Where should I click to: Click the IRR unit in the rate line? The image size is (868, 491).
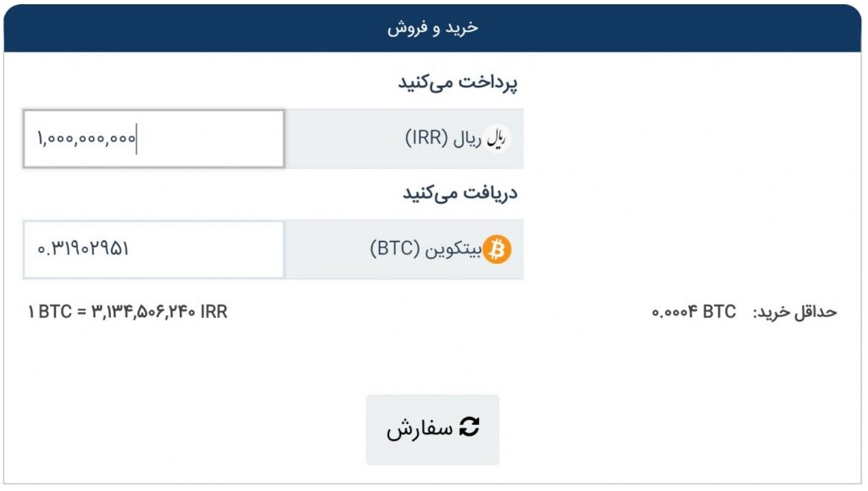click(214, 312)
